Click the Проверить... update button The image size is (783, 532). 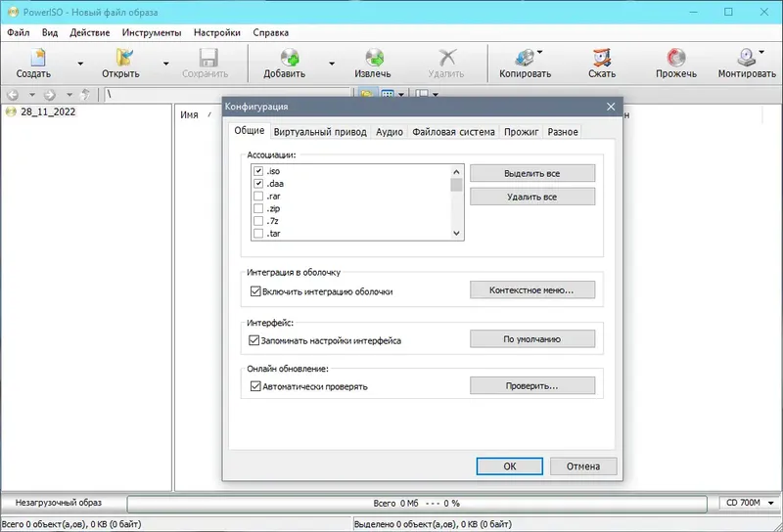pos(532,385)
